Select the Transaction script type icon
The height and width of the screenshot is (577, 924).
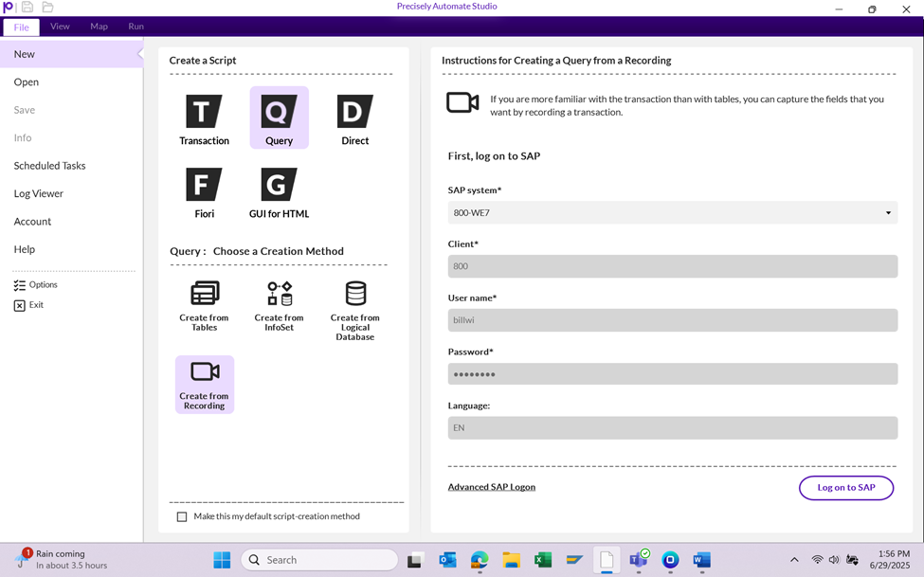point(204,113)
